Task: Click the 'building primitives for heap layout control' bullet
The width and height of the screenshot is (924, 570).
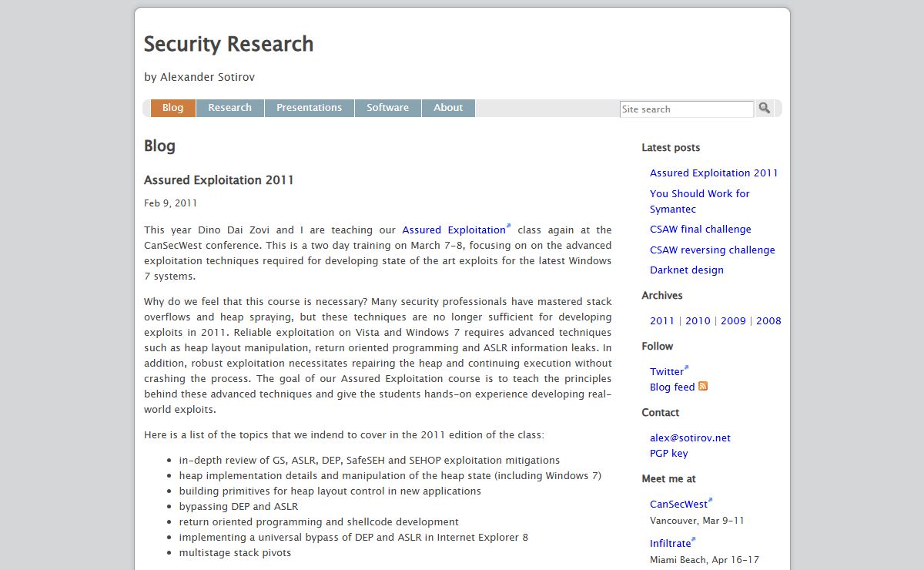Action: 330,491
